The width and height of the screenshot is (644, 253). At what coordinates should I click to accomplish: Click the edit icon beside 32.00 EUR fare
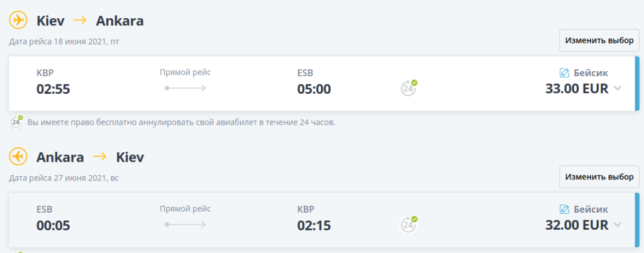pyautogui.click(x=564, y=209)
